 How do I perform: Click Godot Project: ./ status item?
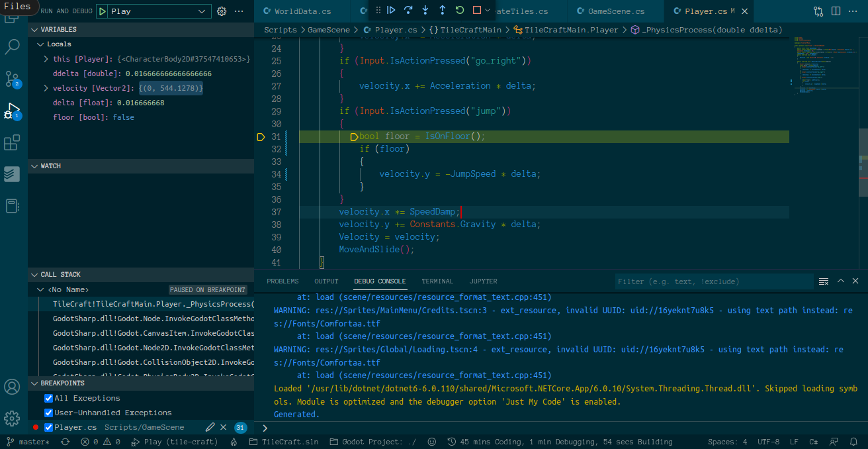[373, 442]
